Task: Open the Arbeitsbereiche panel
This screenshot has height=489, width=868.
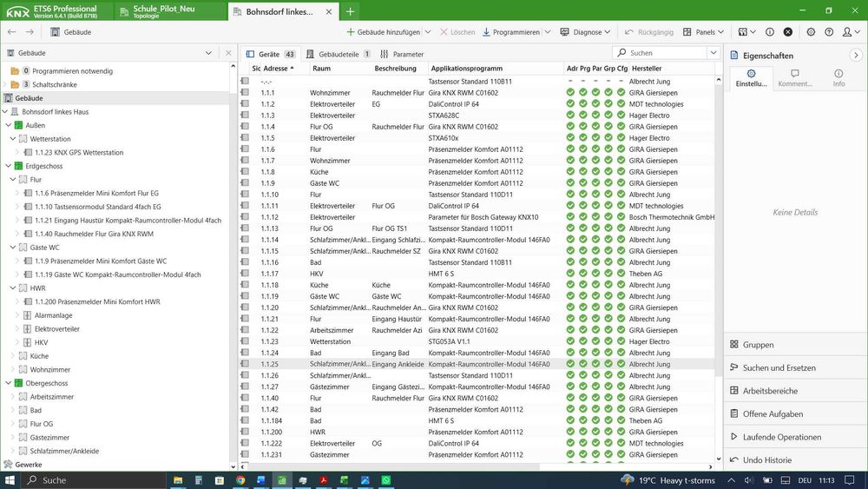Action: 795,391
